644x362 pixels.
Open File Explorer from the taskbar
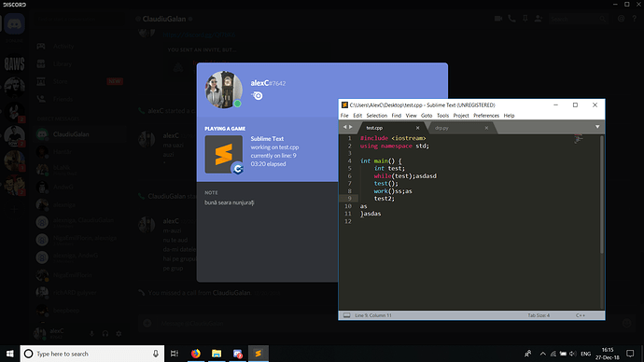click(x=217, y=354)
